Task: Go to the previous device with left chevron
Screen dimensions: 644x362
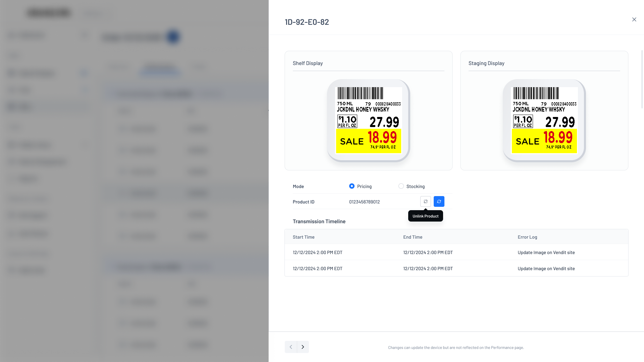Action: pos(291,347)
